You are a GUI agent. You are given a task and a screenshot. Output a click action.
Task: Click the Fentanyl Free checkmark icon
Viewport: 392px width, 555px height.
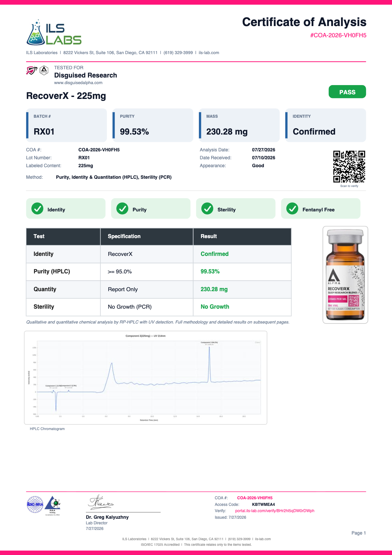[x=292, y=208]
